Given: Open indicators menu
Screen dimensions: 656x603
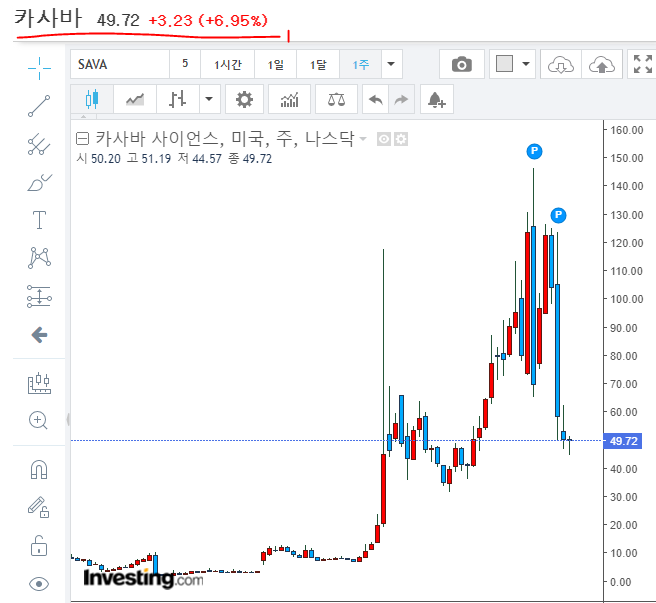Looking at the screenshot, I should pyautogui.click(x=290, y=99).
